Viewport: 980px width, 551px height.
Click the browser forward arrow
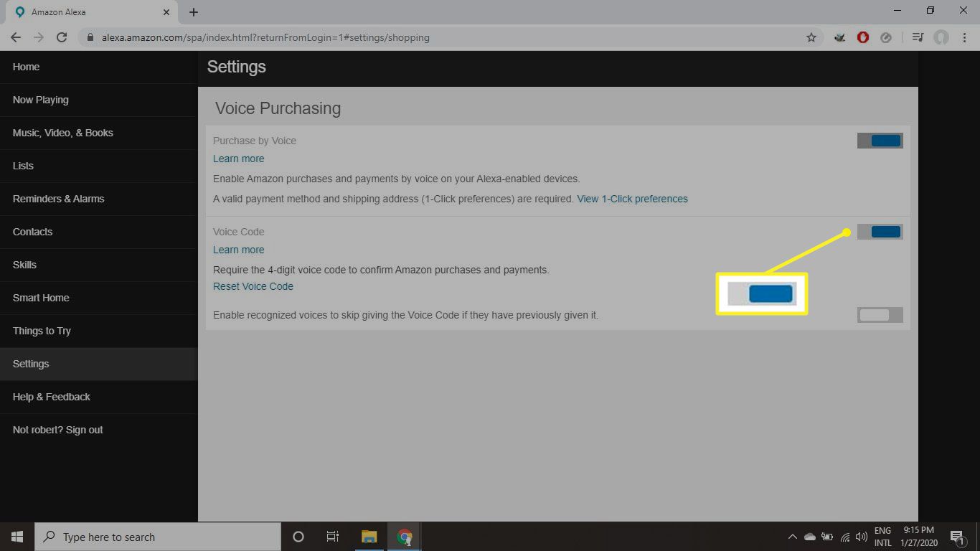pyautogui.click(x=39, y=37)
